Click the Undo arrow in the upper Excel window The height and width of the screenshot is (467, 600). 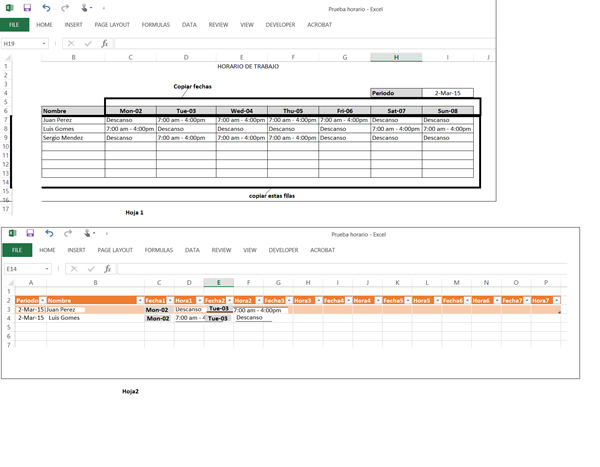click(x=46, y=8)
